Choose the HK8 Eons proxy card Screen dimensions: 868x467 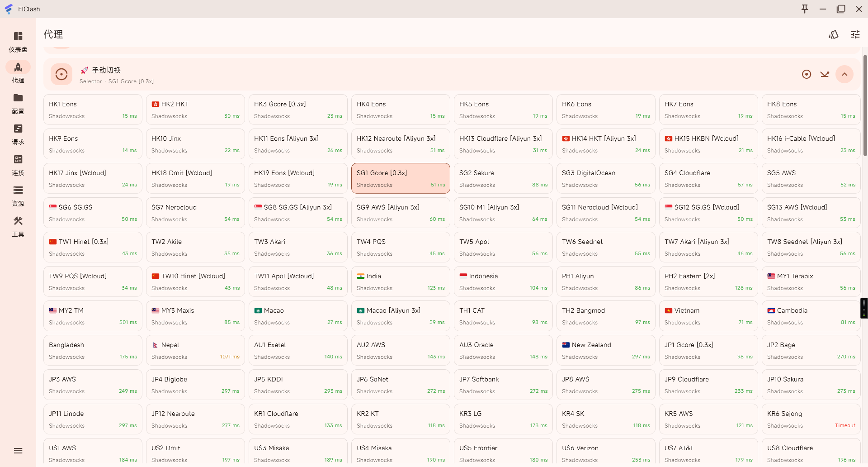coord(811,110)
